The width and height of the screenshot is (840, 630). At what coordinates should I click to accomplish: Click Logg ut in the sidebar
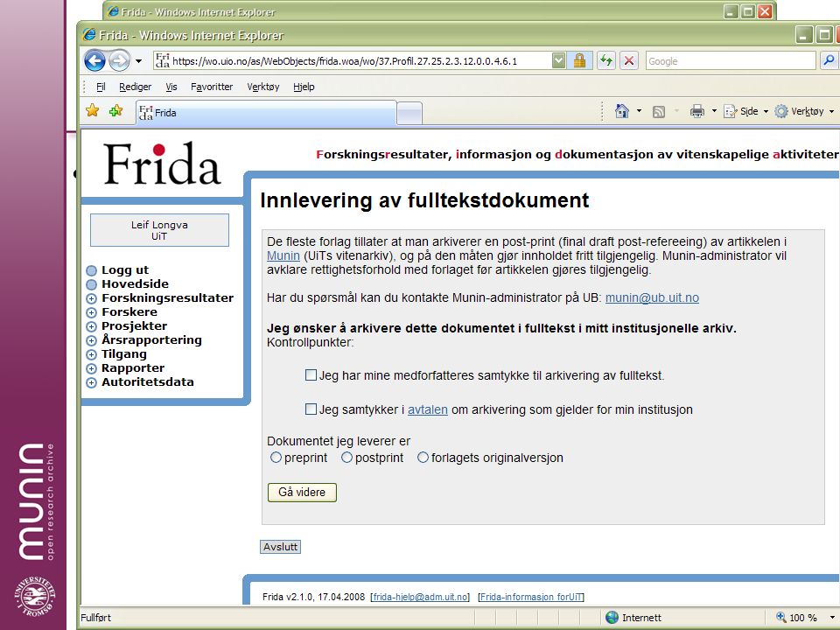coord(125,270)
